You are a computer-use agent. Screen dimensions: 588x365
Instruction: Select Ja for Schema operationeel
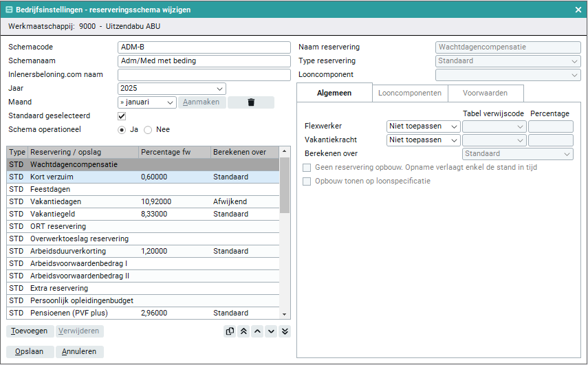tap(122, 129)
